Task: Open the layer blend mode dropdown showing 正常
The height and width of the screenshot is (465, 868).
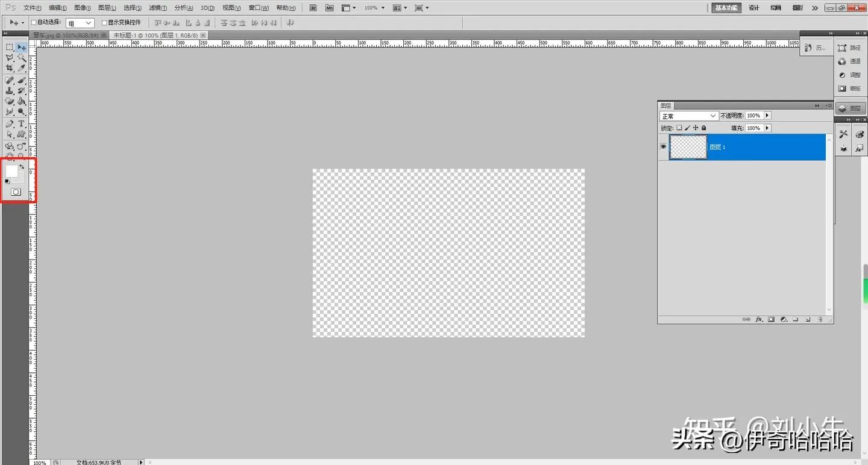Action: tap(688, 115)
